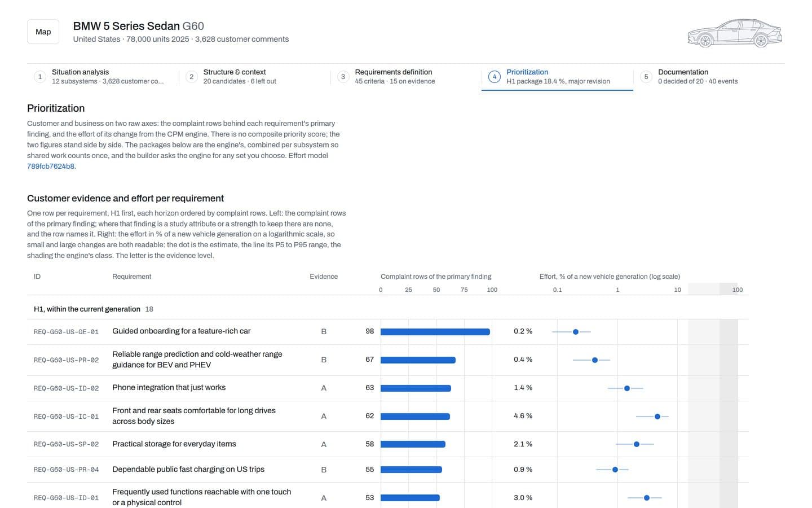Click the step 2 number circle
Viewport: 812px width, 508px height.
click(x=191, y=77)
